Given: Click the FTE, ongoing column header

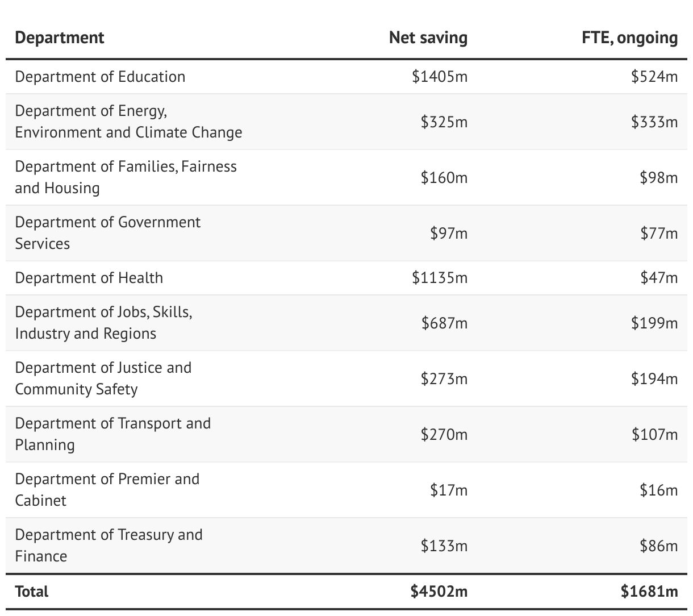Looking at the screenshot, I should (629, 38).
